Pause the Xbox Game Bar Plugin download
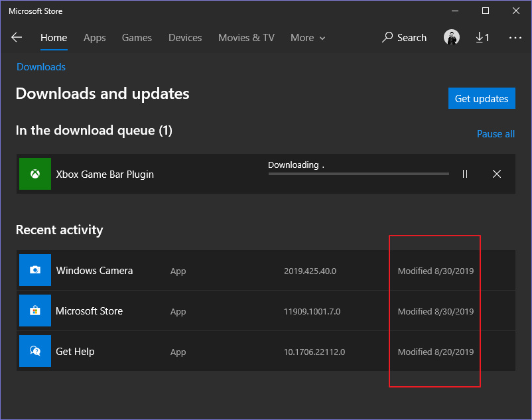Viewport: 532px width, 420px height. point(465,174)
